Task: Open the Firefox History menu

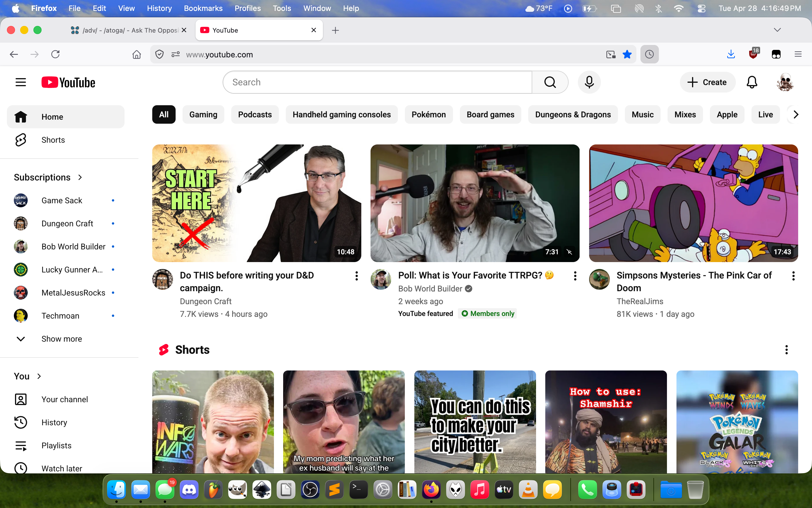Action: pos(159,8)
